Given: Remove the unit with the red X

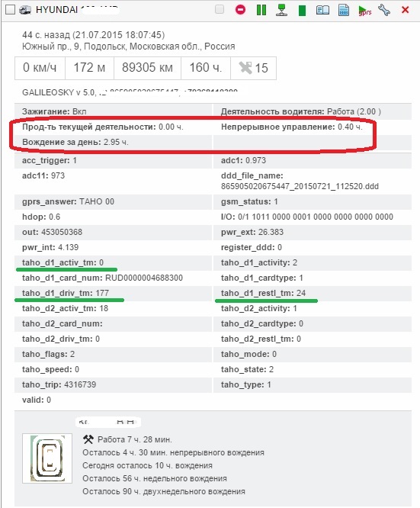Looking at the screenshot, I should [x=405, y=10].
